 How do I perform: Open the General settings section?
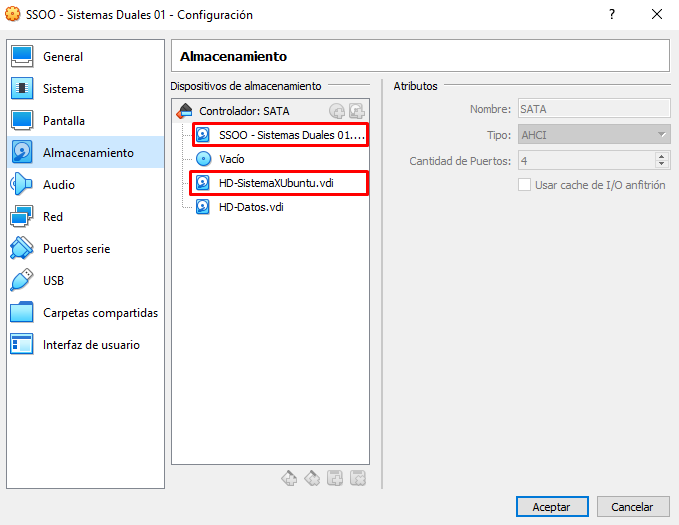click(62, 57)
